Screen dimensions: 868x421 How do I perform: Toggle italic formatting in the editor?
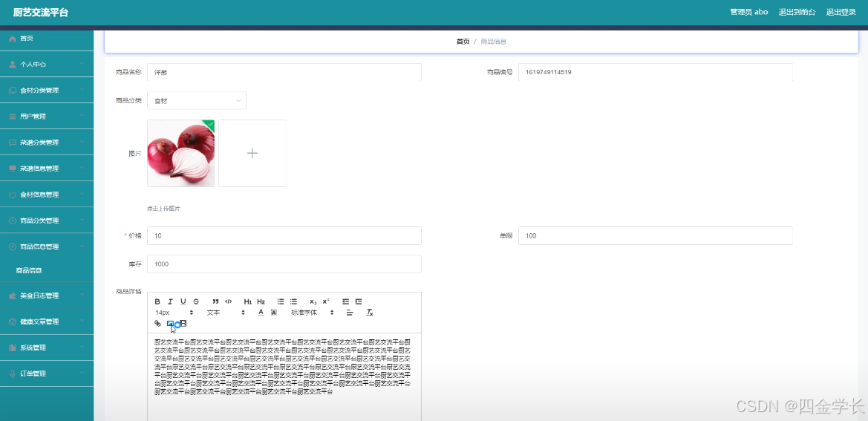coord(170,301)
